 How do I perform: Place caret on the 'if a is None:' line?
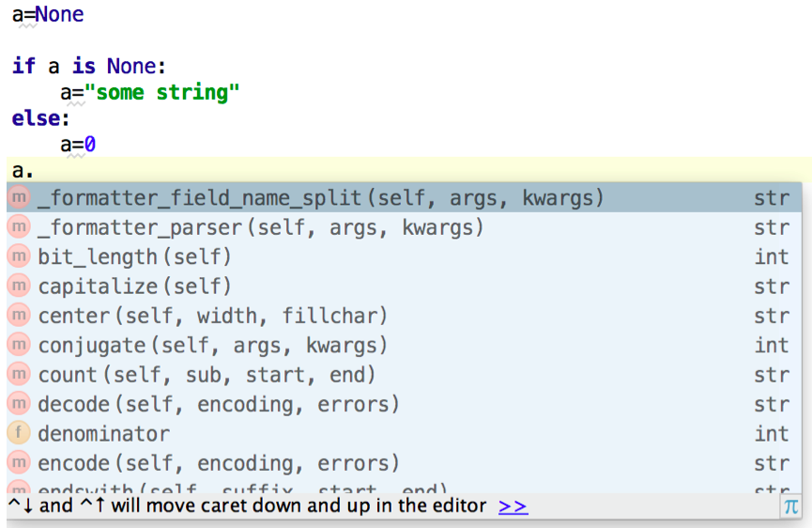[88, 67]
